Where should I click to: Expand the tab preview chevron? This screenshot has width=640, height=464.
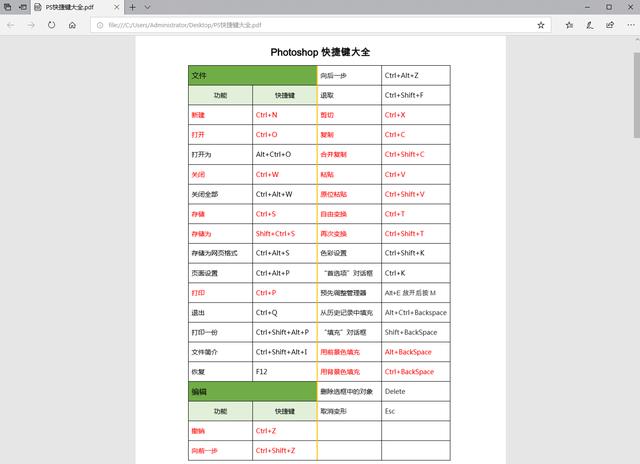pyautogui.click(x=147, y=7)
